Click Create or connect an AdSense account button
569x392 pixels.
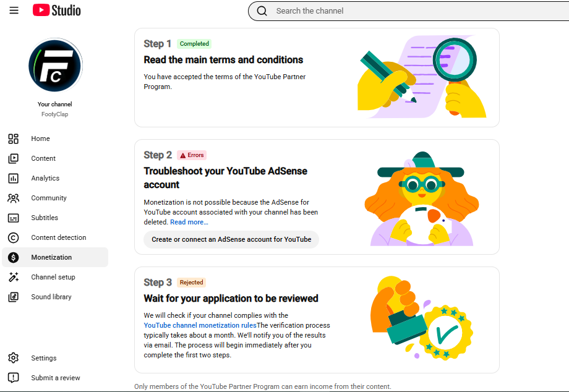(231, 239)
